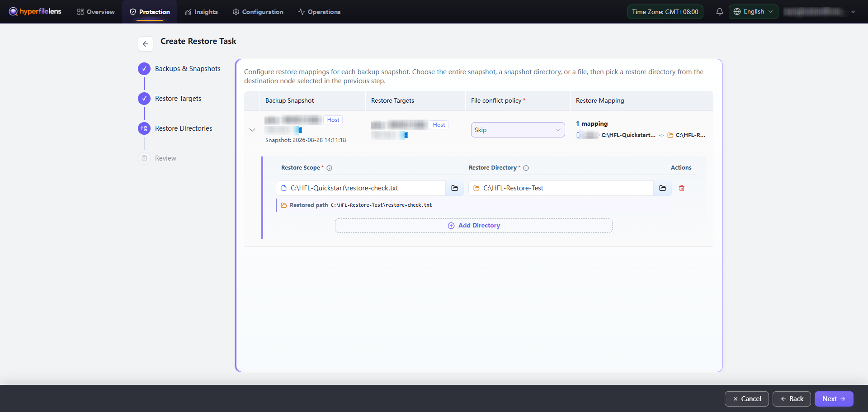
Task: Click the Restore Mapping column header
Action: pyautogui.click(x=600, y=101)
